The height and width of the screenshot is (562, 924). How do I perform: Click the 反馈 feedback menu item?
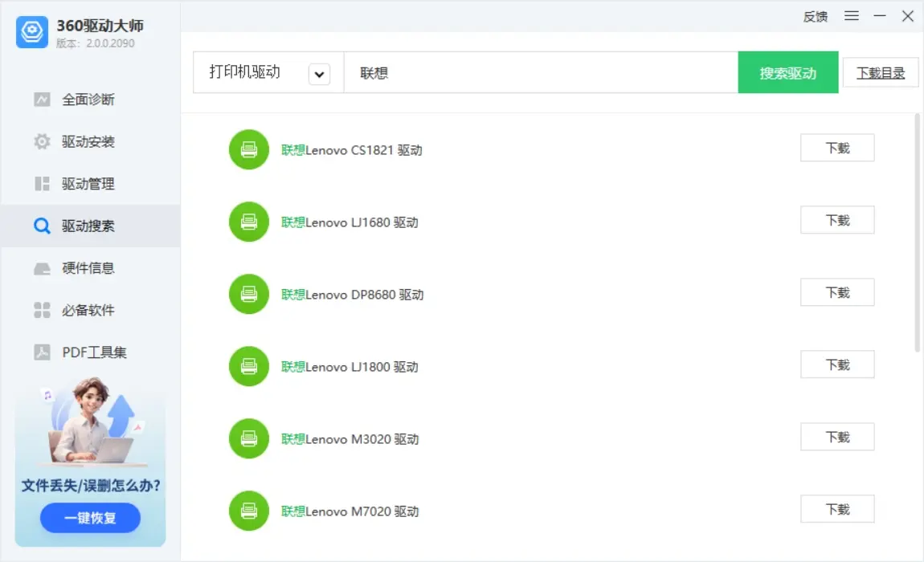pos(816,17)
